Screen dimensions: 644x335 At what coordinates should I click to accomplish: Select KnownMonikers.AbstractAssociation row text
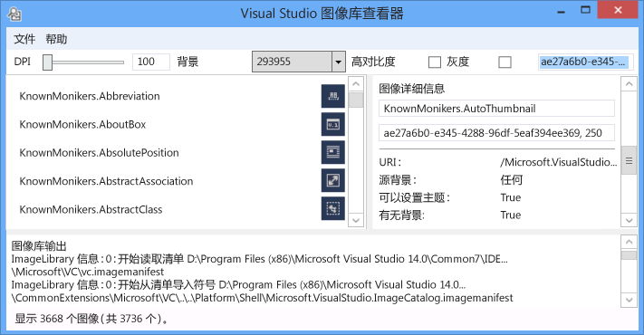pos(106,181)
